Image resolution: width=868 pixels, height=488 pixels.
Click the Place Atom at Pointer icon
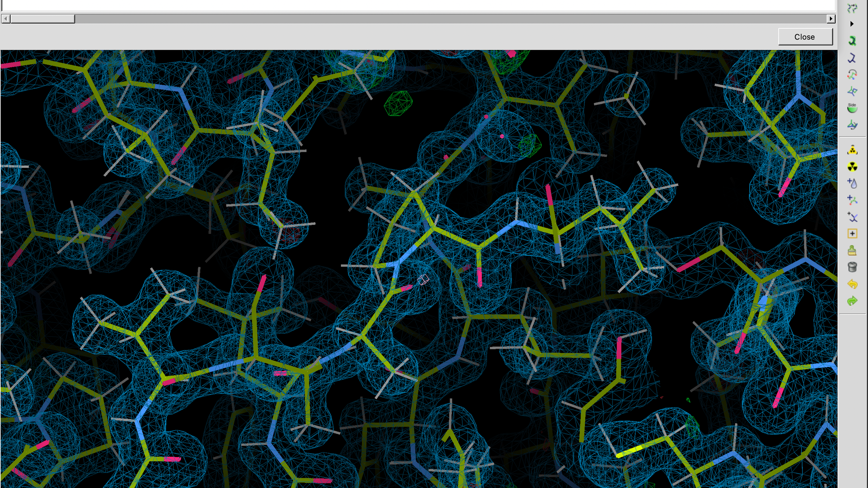pyautogui.click(x=852, y=233)
